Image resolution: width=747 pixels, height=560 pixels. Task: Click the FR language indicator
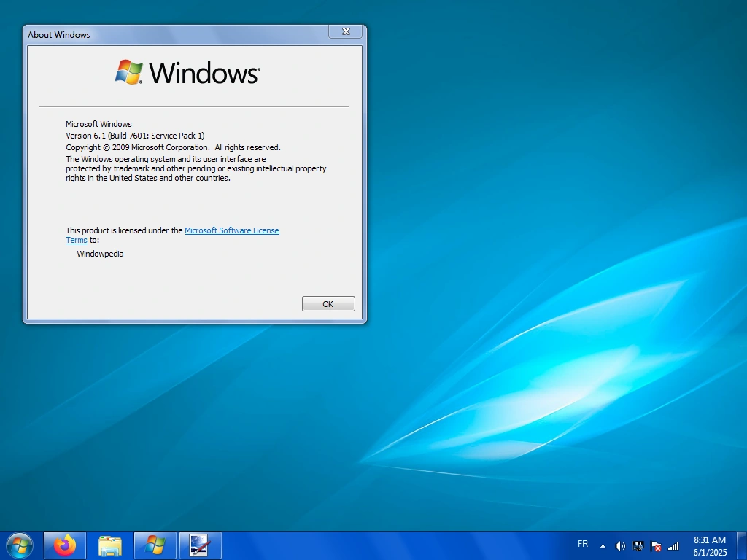[583, 544]
